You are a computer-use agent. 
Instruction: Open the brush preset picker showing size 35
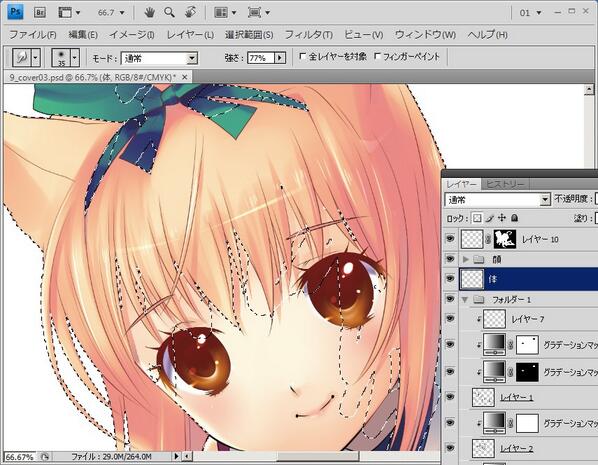pos(65,58)
